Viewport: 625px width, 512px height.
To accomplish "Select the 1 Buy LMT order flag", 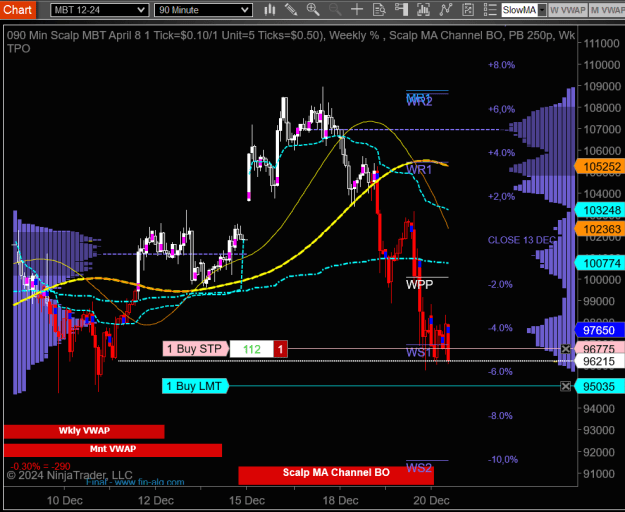I will (195, 386).
